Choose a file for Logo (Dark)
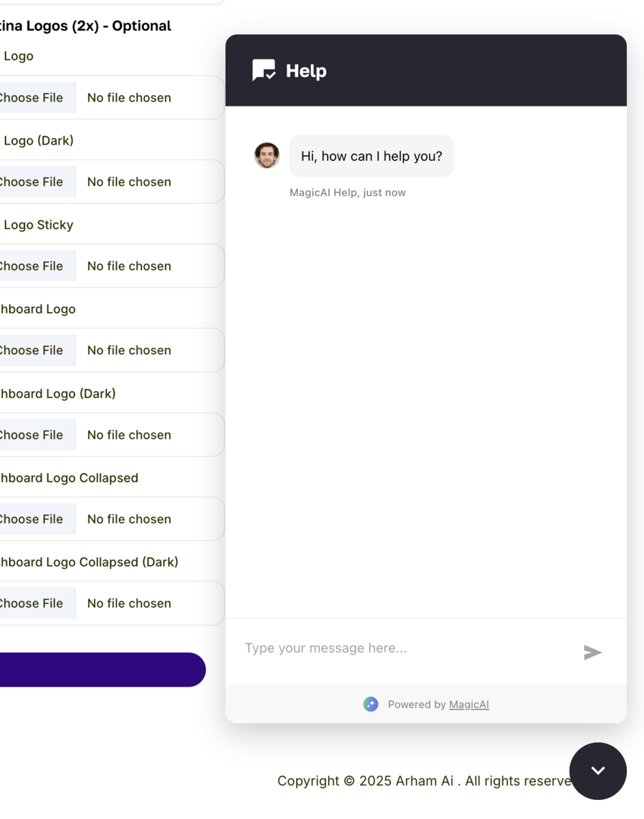 32,182
